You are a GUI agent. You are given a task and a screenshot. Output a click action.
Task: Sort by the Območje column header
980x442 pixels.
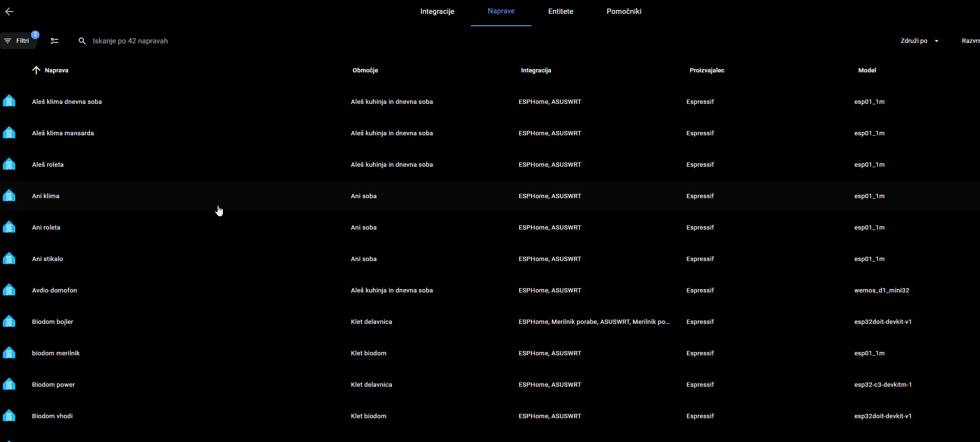click(x=365, y=70)
